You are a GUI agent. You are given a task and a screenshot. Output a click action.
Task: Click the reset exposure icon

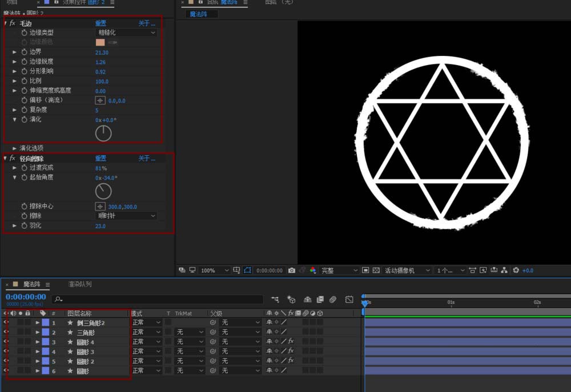pyautogui.click(x=516, y=270)
